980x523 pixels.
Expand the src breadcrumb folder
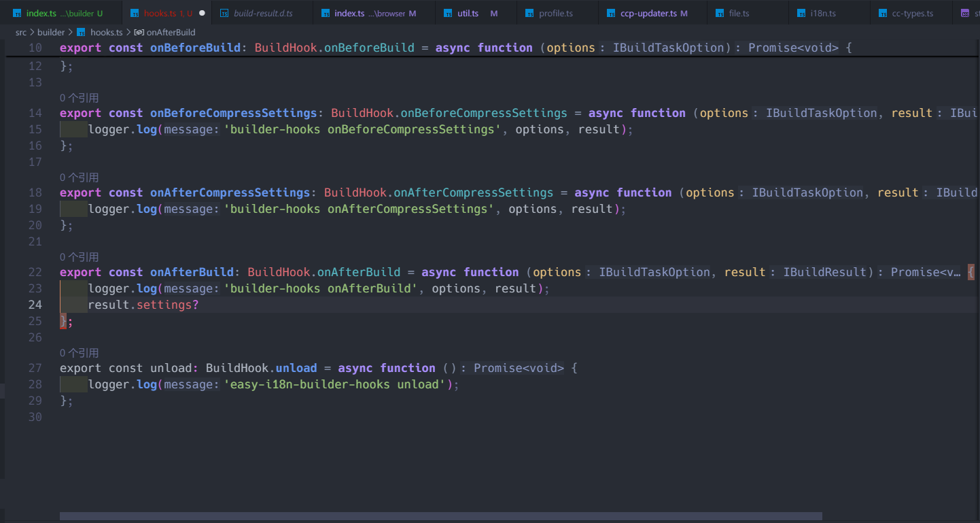21,32
